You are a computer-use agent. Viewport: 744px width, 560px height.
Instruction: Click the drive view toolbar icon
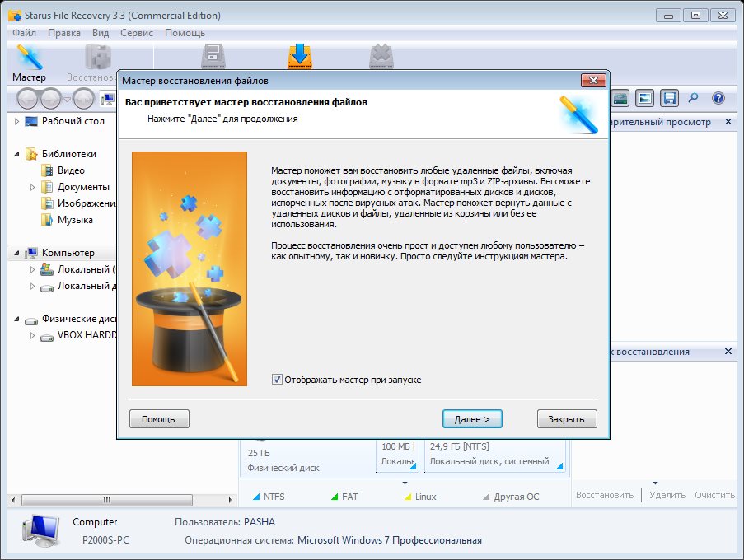click(620, 99)
